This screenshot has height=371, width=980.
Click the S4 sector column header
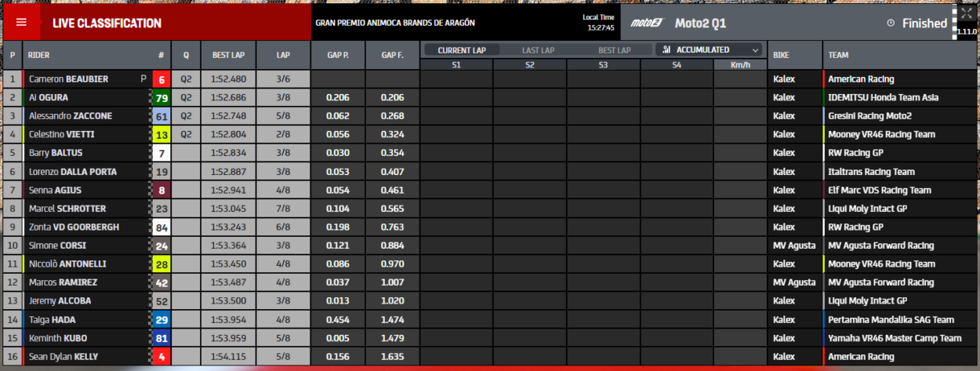[677, 64]
